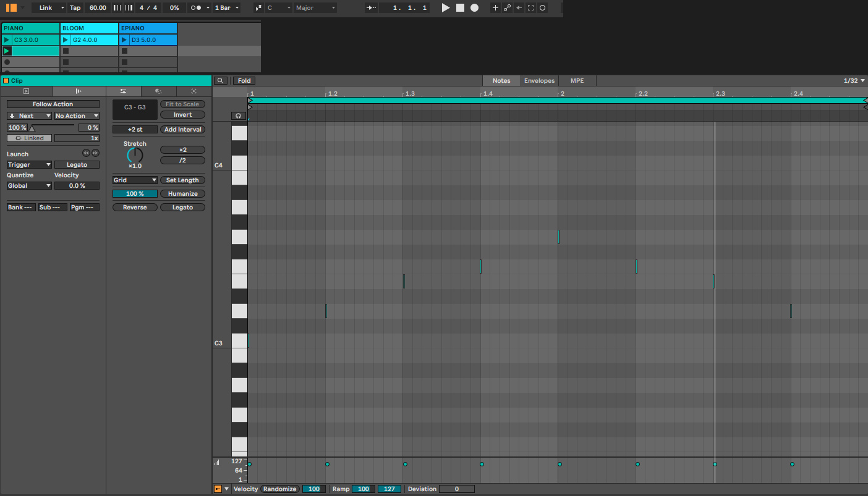This screenshot has height=496, width=868.
Task: Toggle the Follow playback arrow icon
Action: coord(371,7)
